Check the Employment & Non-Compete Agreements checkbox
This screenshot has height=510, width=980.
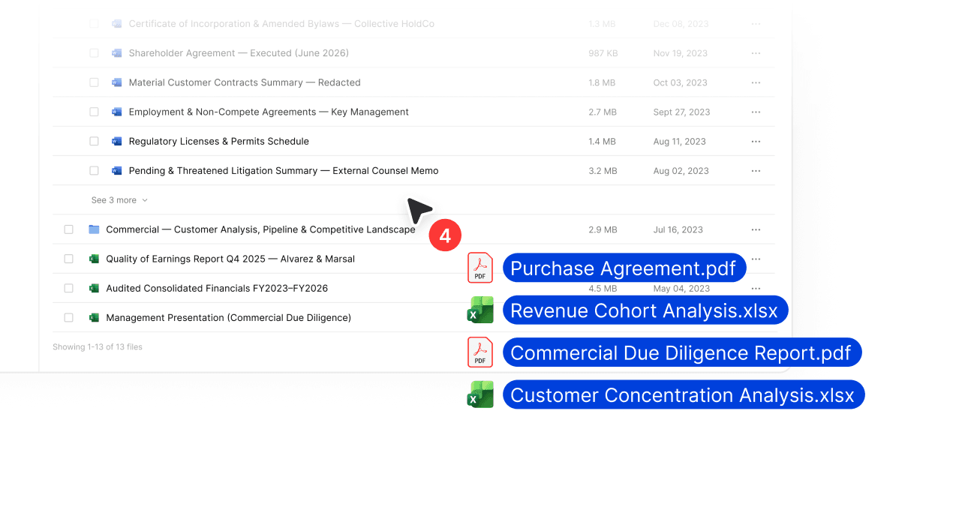(x=94, y=112)
